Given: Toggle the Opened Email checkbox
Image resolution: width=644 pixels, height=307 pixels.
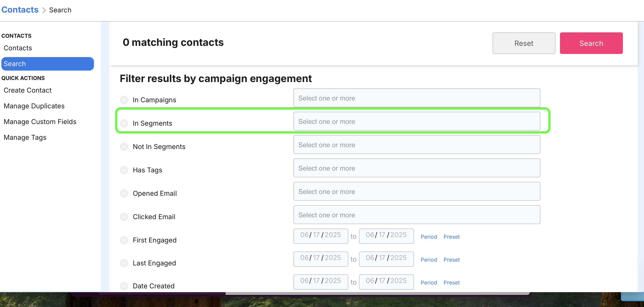Looking at the screenshot, I should tap(124, 193).
